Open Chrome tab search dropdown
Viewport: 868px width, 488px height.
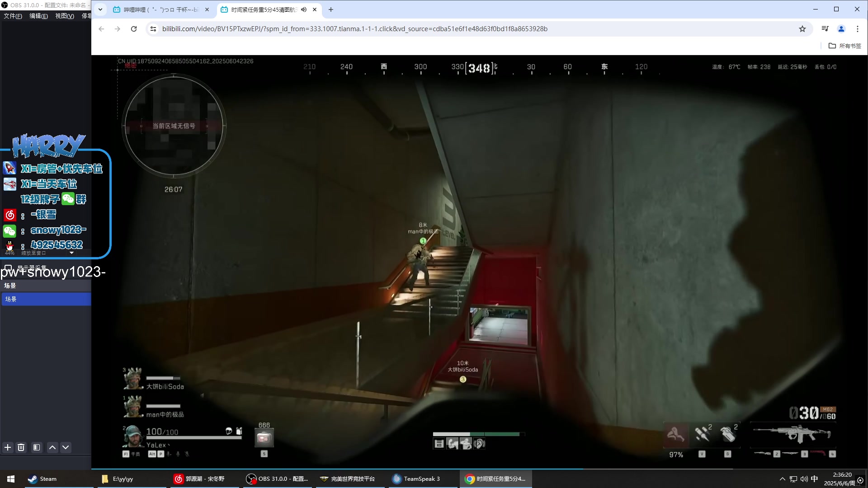pos(100,9)
